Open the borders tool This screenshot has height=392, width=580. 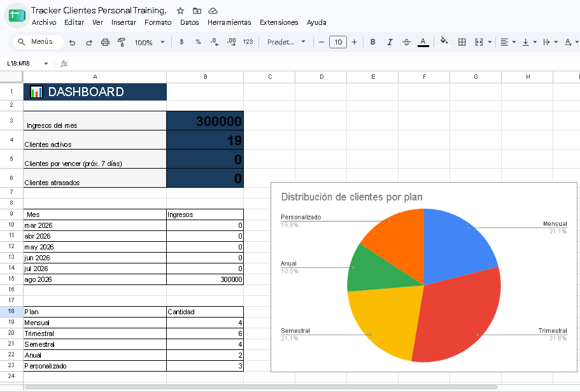click(x=462, y=42)
